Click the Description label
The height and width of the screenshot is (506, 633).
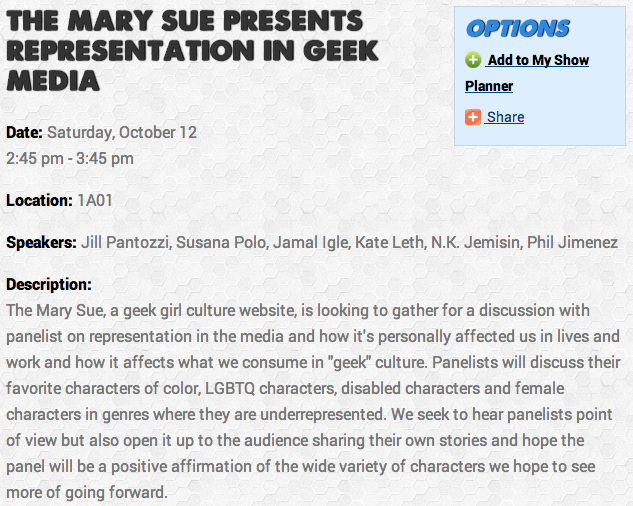tap(49, 285)
